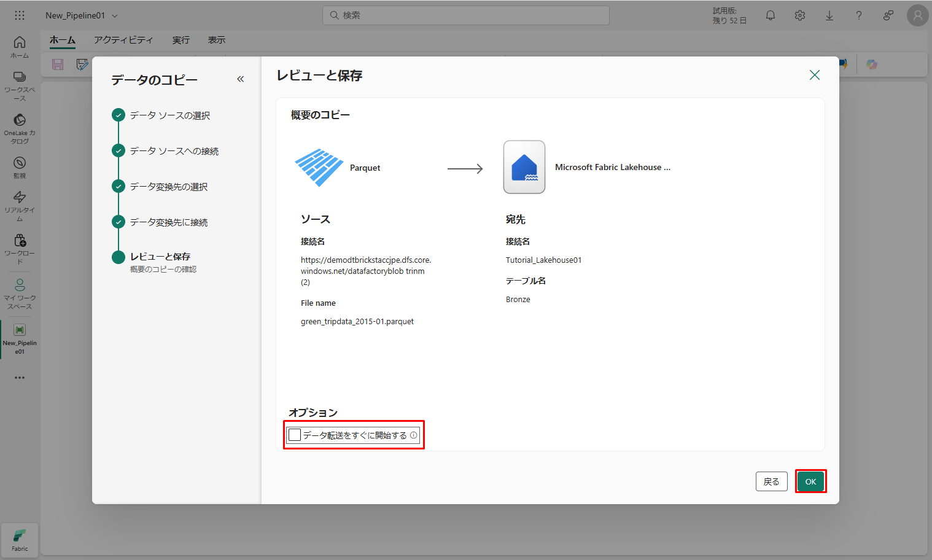Open the Fabric experience switcher
The height and width of the screenshot is (560, 932).
[20, 540]
